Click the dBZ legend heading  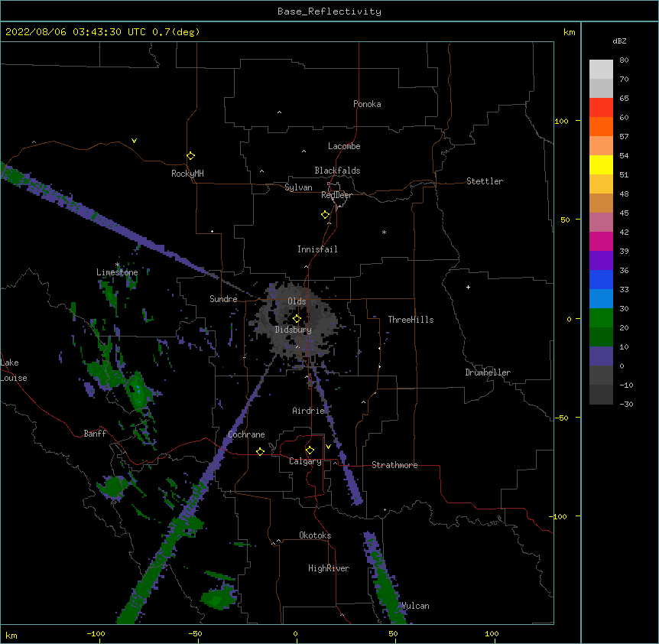(x=619, y=41)
